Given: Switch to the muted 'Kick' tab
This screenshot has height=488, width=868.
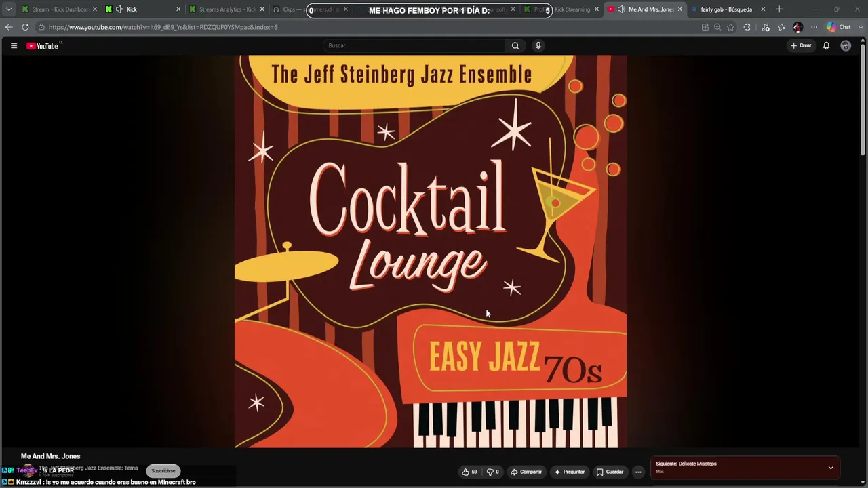Looking at the screenshot, I should [143, 9].
